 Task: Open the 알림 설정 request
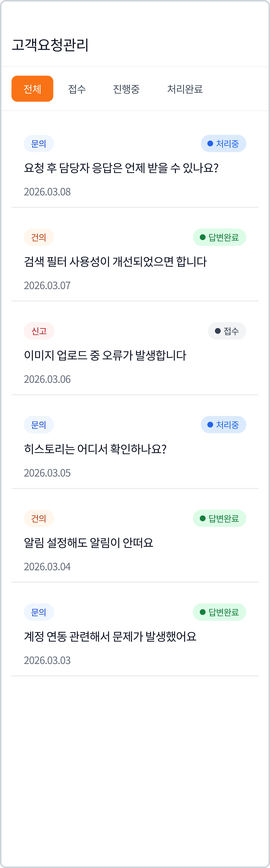click(x=89, y=542)
